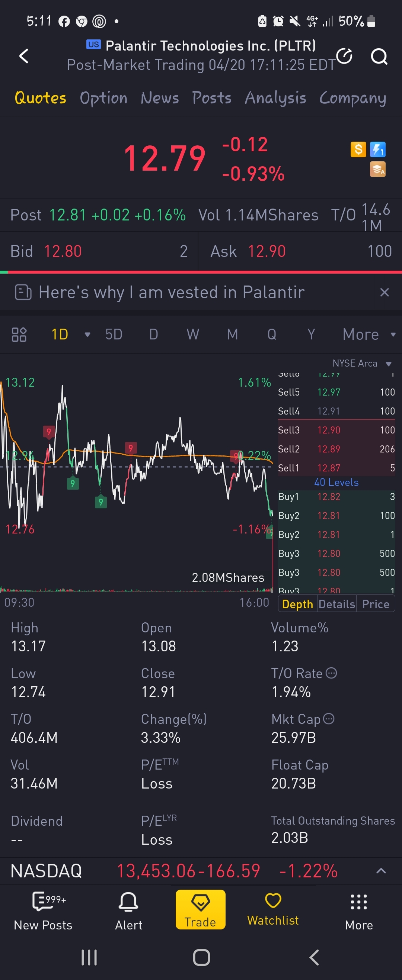Viewport: 402px width, 980px height.
Task: Expand the NASDAQ index bar chevron
Action: pyautogui.click(x=381, y=871)
